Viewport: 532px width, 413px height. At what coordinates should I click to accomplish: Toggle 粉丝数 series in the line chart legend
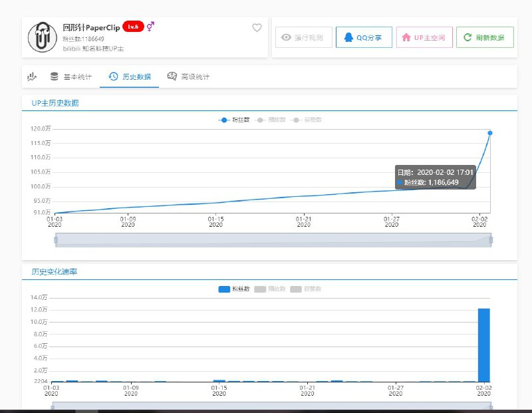click(x=233, y=120)
